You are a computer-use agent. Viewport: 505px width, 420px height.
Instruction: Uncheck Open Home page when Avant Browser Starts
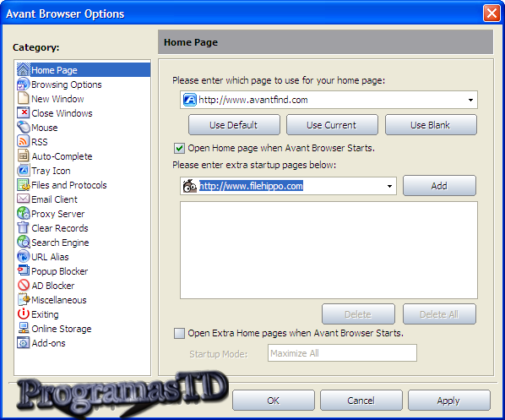coord(179,148)
